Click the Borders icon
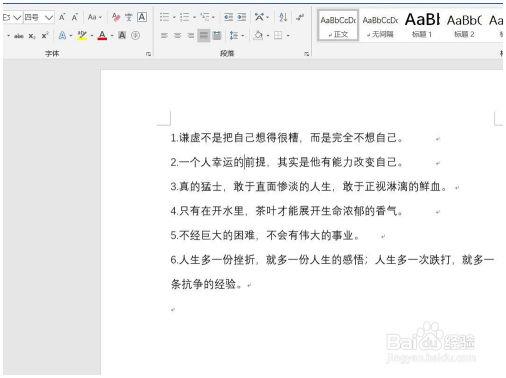Viewport: 506px width, 378px height. [278, 35]
